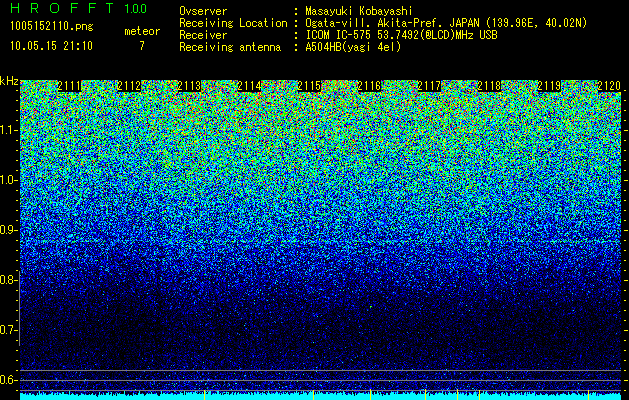Screen dimensions: 629x400
Task: Click the 2119 time marker label
Action: point(549,86)
